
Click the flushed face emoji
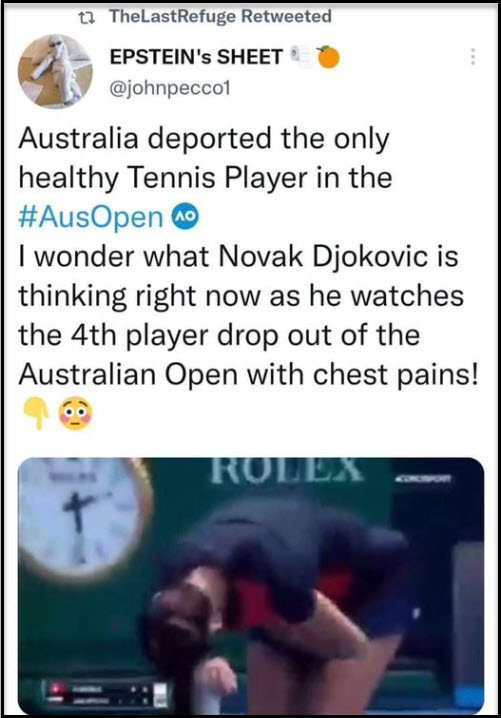click(76, 413)
